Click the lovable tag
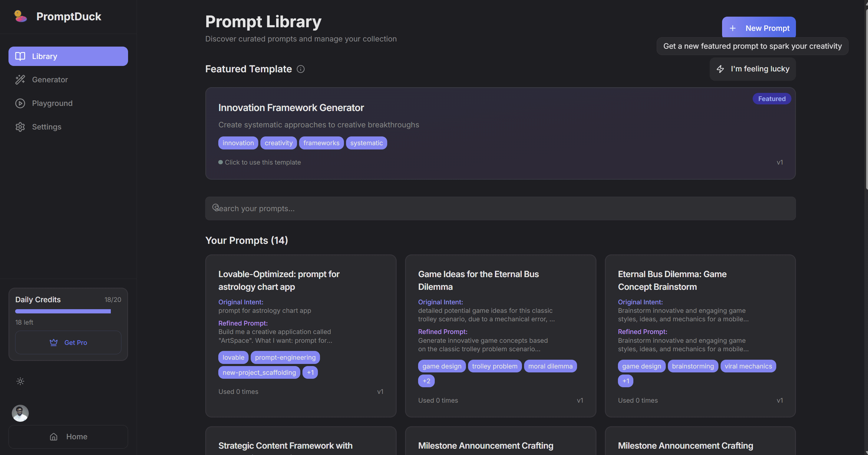Image resolution: width=868 pixels, height=455 pixels. [233, 357]
